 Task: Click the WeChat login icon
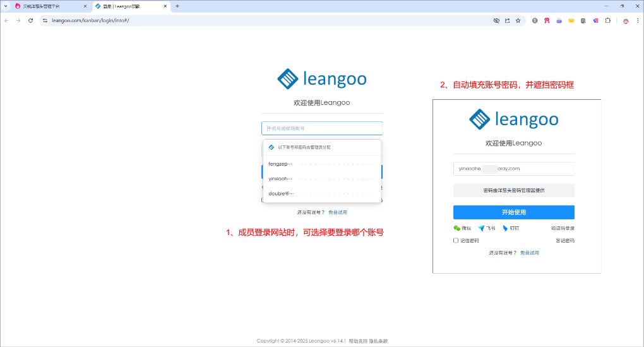pyautogui.click(x=457, y=228)
